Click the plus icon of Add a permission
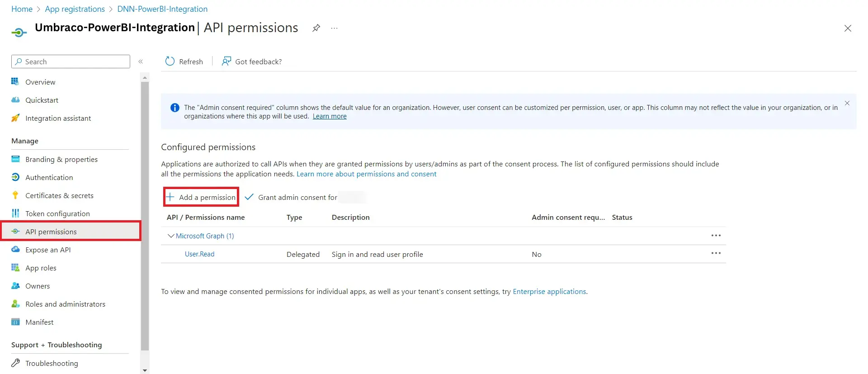 pyautogui.click(x=170, y=197)
